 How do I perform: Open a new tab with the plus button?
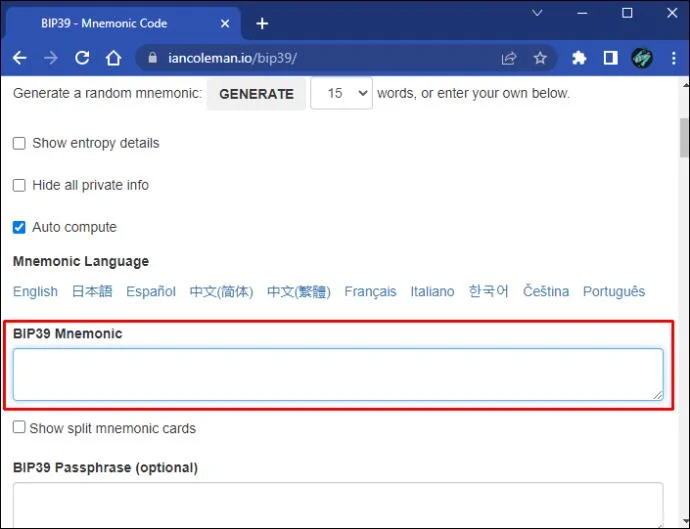click(x=262, y=23)
